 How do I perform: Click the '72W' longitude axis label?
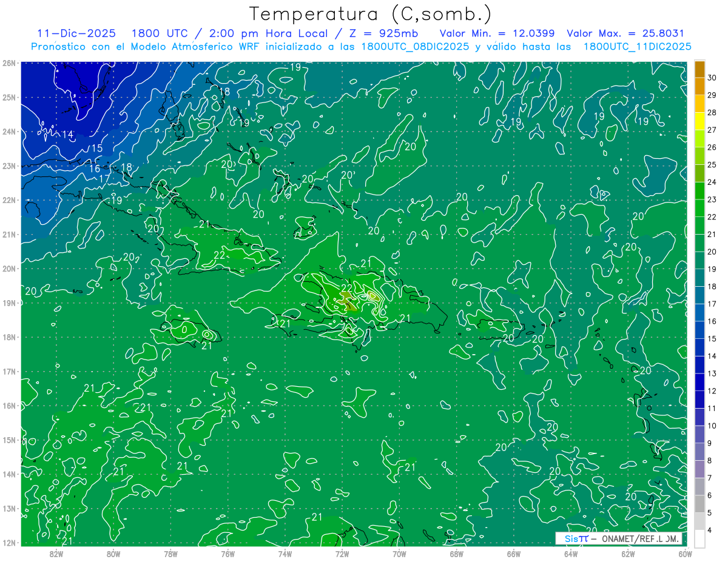(x=342, y=553)
